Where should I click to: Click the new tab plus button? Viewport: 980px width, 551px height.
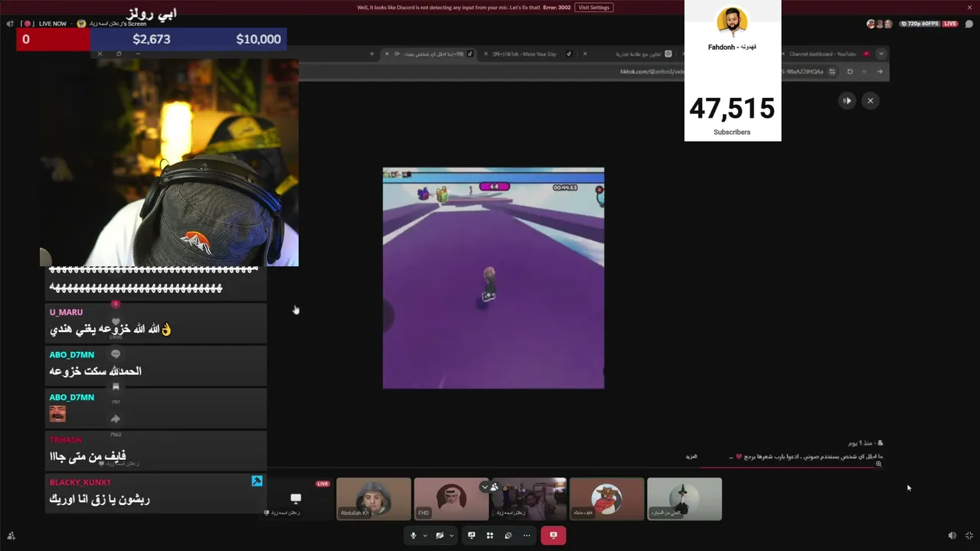tap(372, 54)
